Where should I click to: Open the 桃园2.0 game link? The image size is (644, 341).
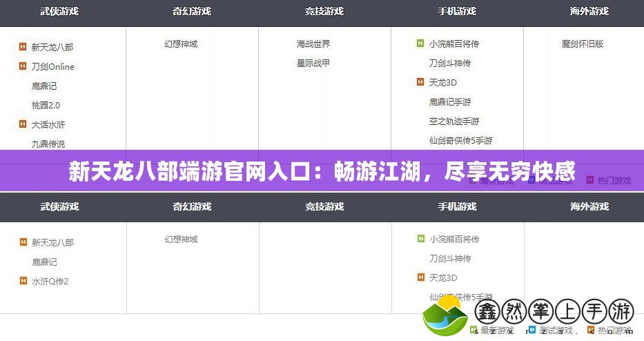46,105
